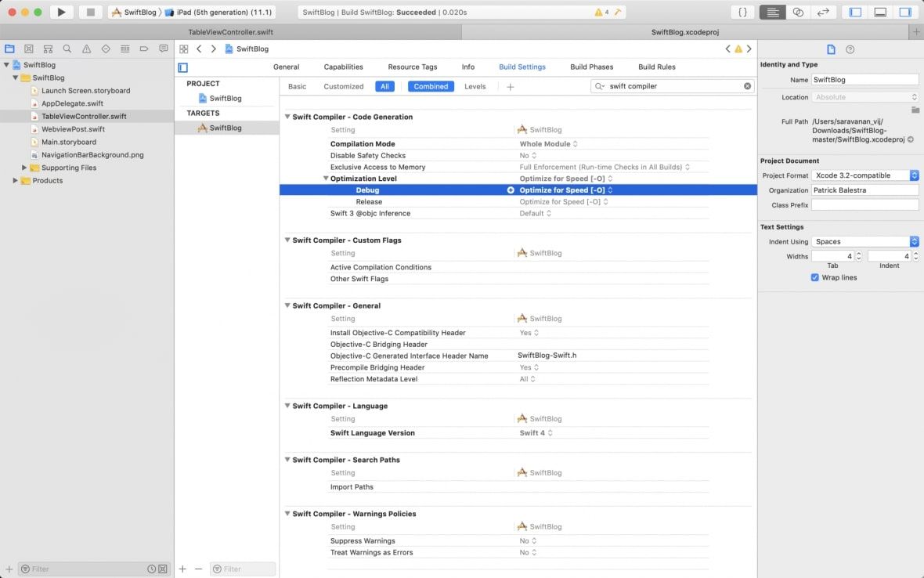Toggle the project and targets list sidebar
The height and width of the screenshot is (578, 924).
183,67
